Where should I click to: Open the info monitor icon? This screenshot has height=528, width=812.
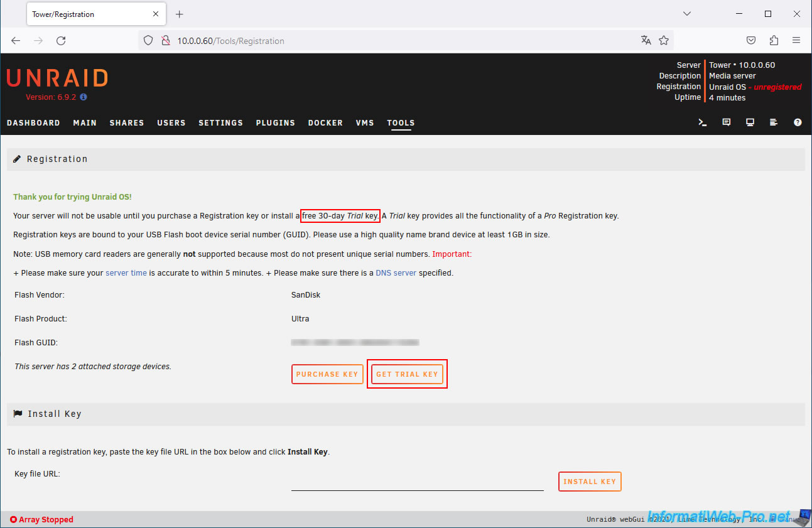[x=750, y=122]
